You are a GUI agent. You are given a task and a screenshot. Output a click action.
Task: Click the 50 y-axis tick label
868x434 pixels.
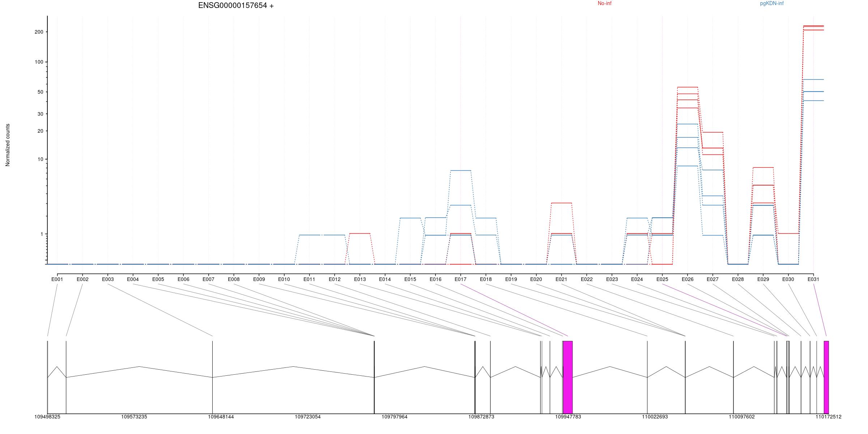click(40, 92)
